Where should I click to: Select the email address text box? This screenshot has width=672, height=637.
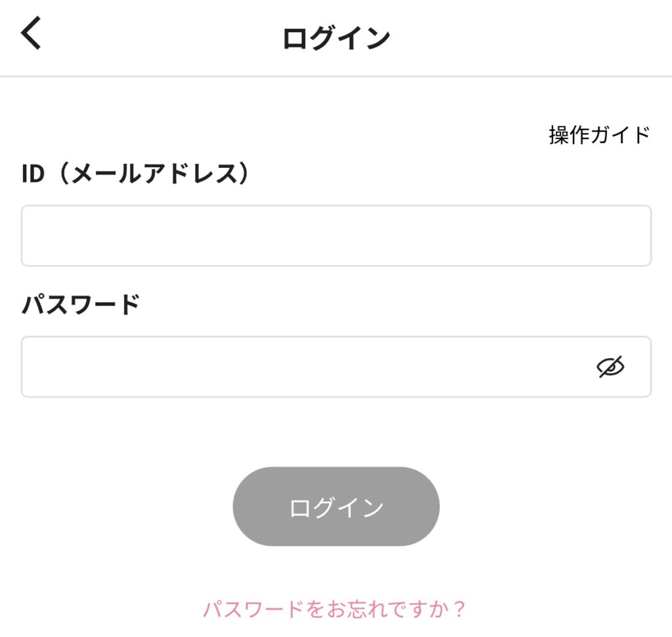(x=336, y=236)
